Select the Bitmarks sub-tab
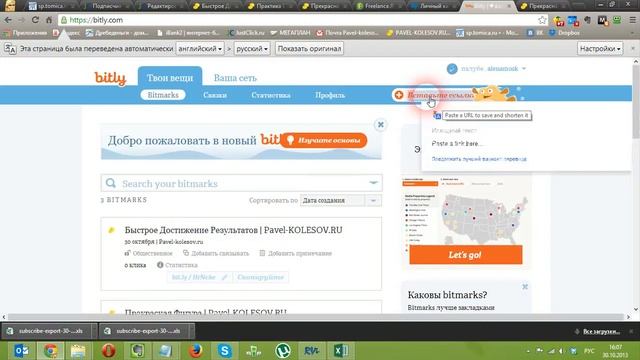The height and width of the screenshot is (360, 640). [163, 95]
